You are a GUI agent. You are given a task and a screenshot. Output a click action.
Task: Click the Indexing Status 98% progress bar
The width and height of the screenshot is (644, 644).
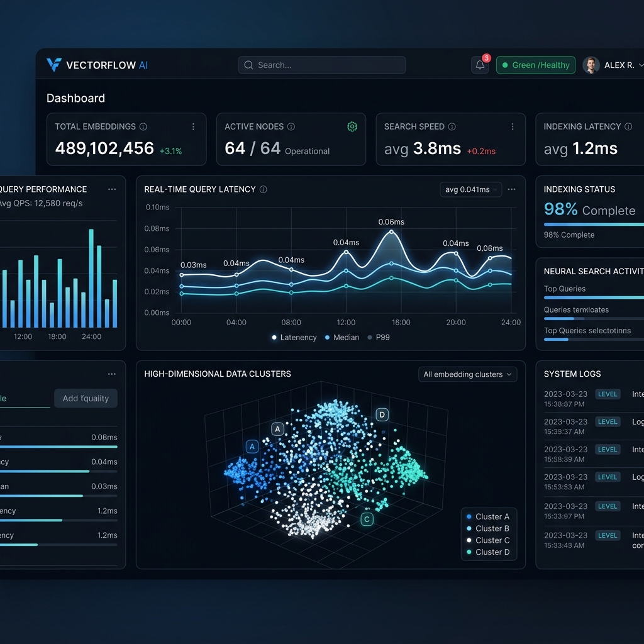(x=594, y=225)
